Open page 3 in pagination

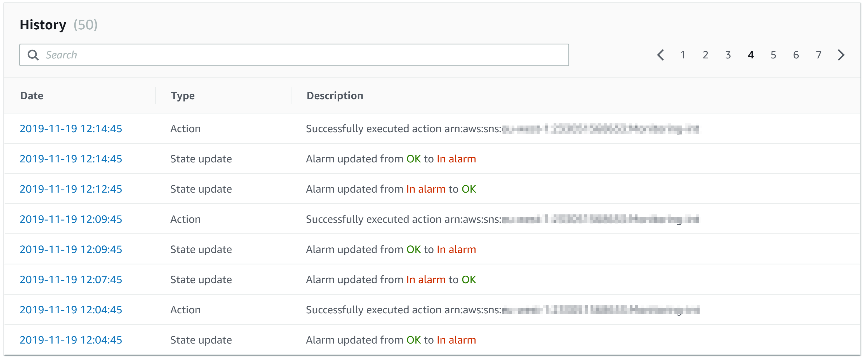(x=728, y=55)
